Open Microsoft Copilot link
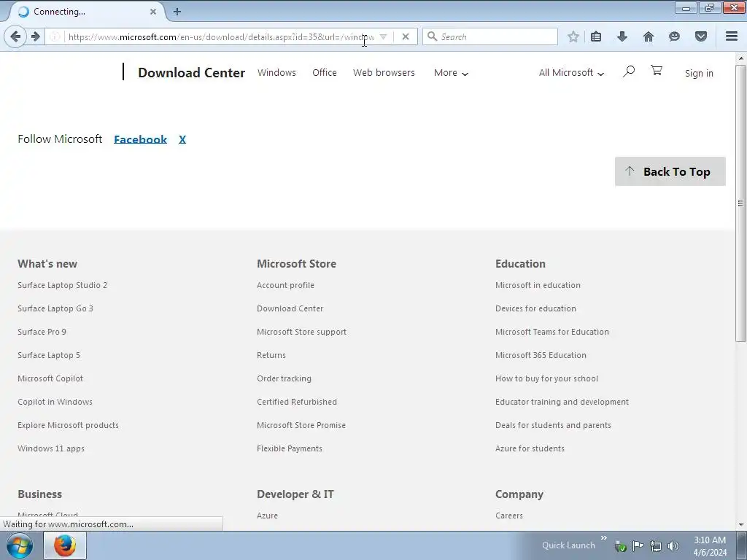Image resolution: width=747 pixels, height=560 pixels. [50, 378]
